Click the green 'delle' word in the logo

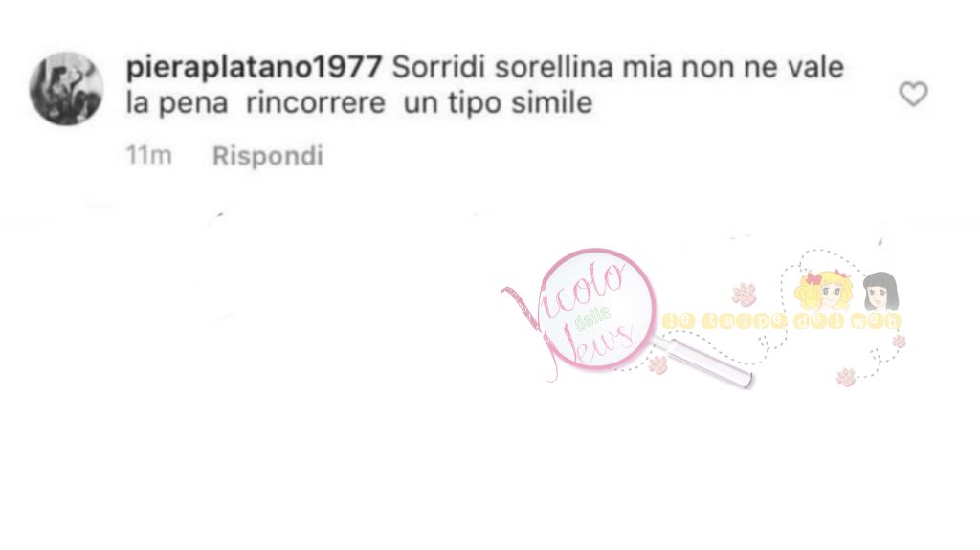(x=591, y=319)
